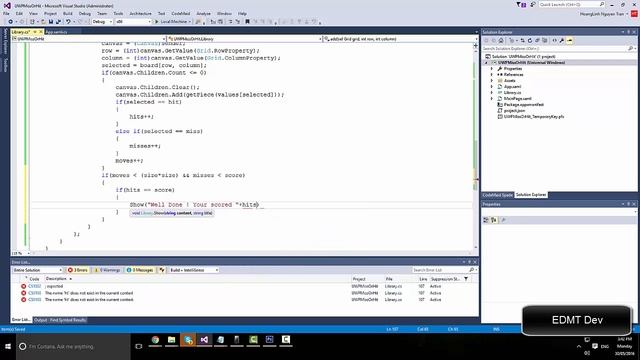Image resolution: width=640 pixels, height=360 pixels.
Task: Click the Save toolbar icon
Action: point(51,22)
